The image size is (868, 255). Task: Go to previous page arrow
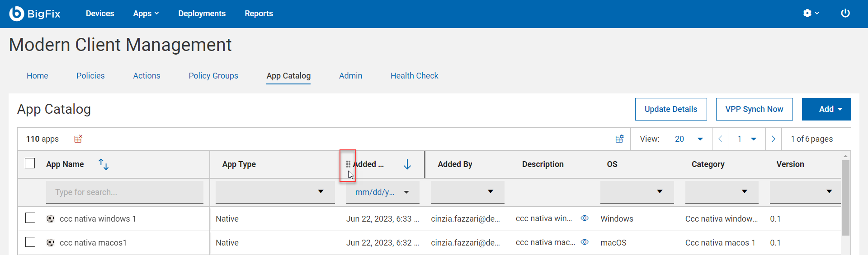pyautogui.click(x=720, y=139)
